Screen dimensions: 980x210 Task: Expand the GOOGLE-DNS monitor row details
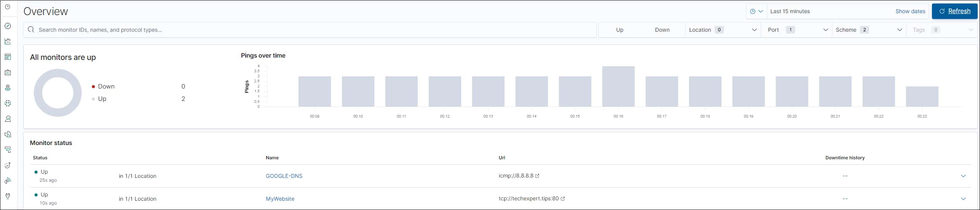963,176
